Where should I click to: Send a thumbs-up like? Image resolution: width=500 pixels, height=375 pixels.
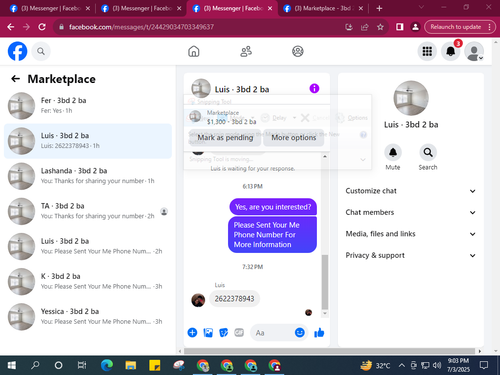[x=319, y=332]
